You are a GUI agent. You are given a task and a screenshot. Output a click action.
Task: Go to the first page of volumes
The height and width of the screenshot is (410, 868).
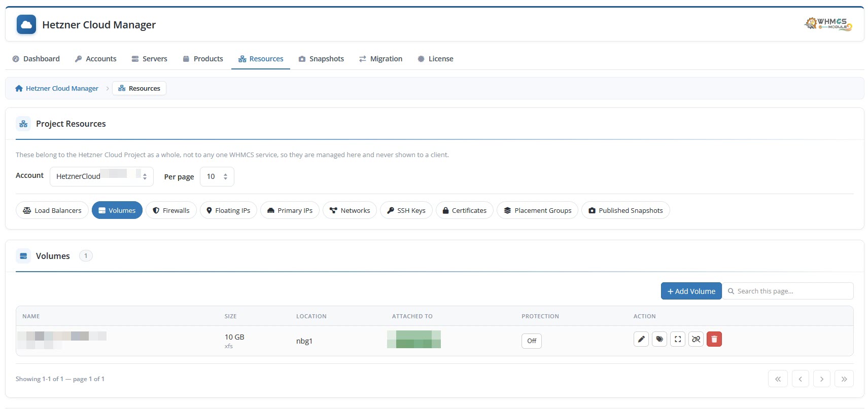(778, 379)
